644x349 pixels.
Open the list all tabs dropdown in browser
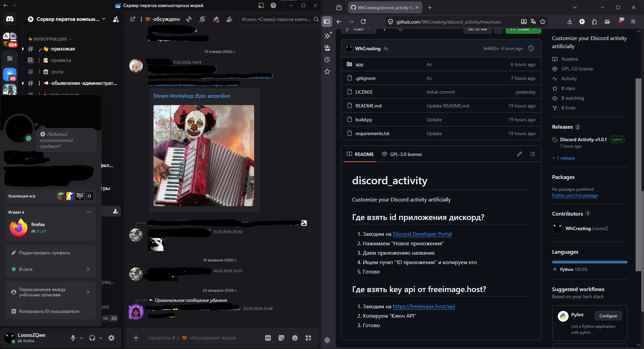(x=575, y=7)
